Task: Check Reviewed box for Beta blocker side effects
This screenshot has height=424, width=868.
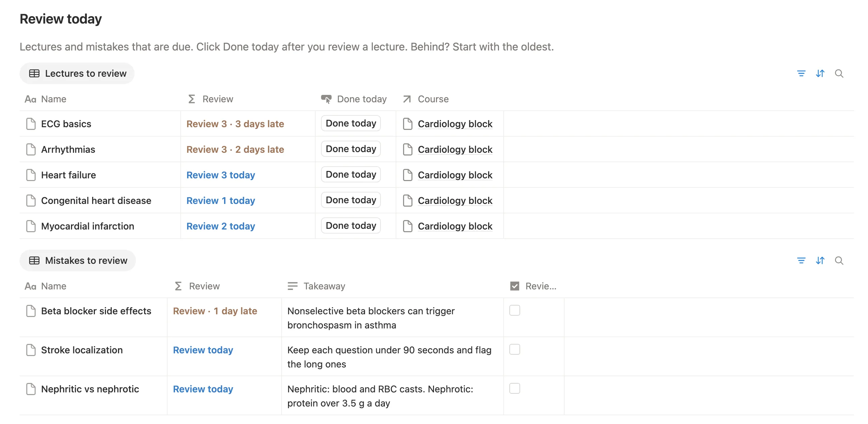Action: [x=514, y=310]
